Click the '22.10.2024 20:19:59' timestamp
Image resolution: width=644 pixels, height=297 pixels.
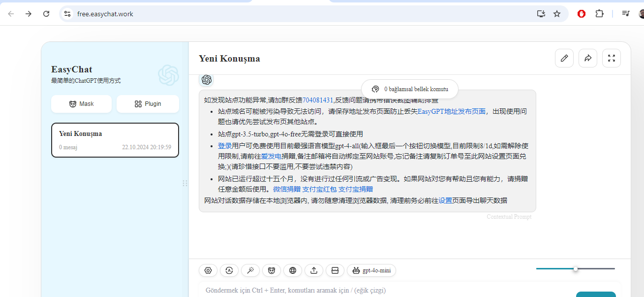point(147,147)
